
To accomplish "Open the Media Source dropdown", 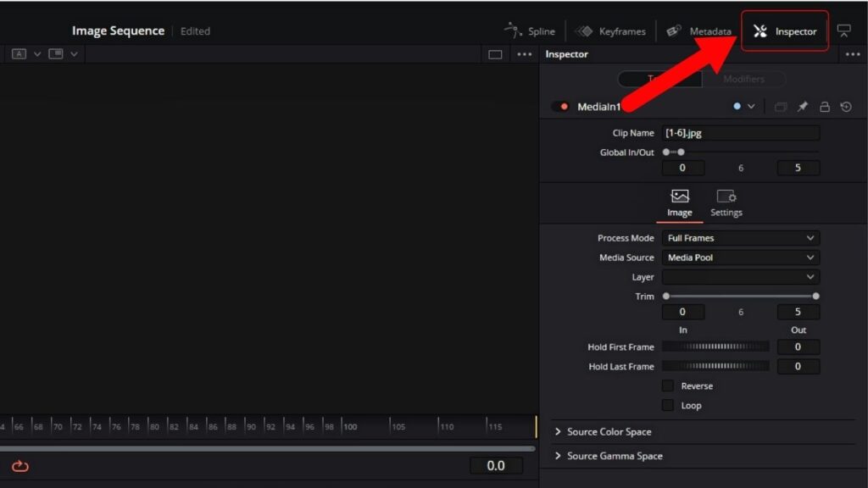I will pyautogui.click(x=740, y=258).
